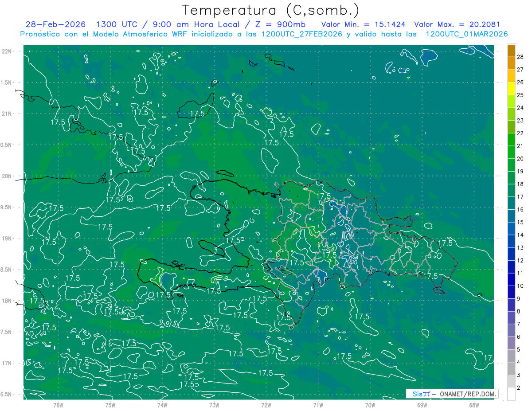The height and width of the screenshot is (411, 532).
Task: Click the 73W longitude axis label
Action: 214,405
